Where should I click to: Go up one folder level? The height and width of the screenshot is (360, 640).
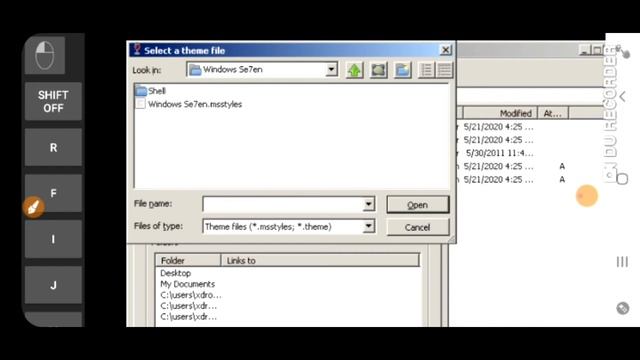[354, 70]
